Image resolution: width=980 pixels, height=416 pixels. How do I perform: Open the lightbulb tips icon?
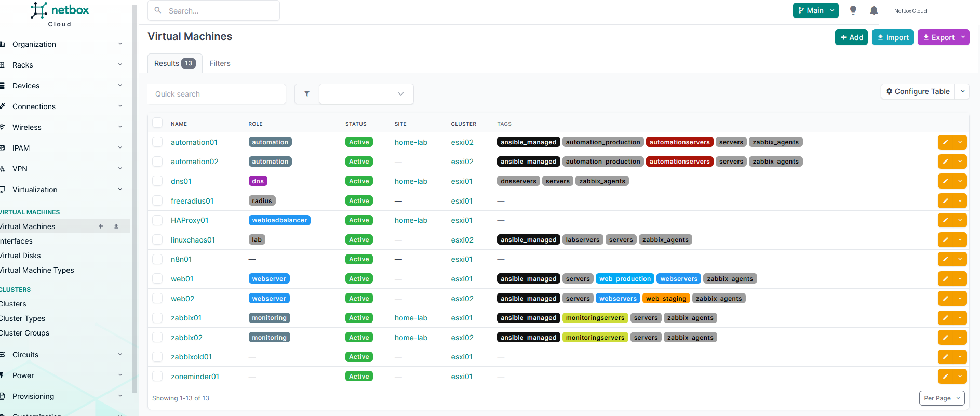pos(853,10)
